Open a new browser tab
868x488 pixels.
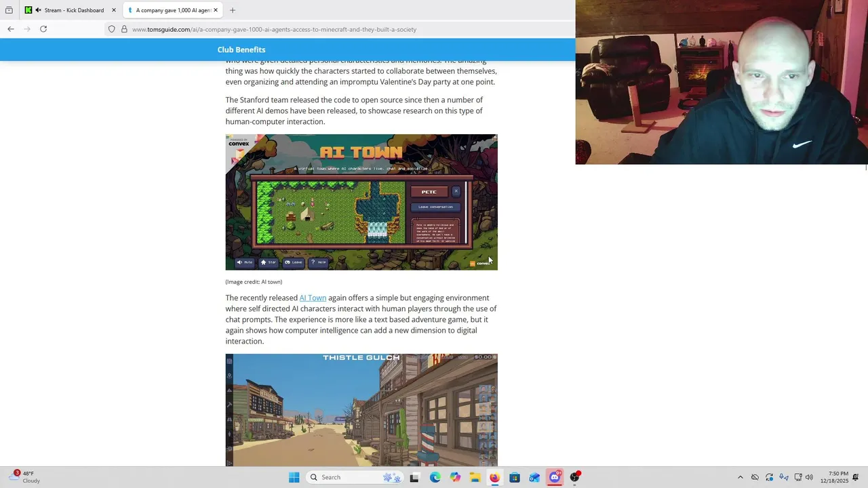click(x=233, y=10)
